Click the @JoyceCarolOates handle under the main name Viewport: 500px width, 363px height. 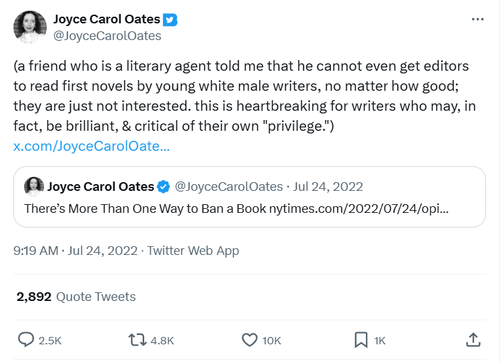[x=107, y=36]
